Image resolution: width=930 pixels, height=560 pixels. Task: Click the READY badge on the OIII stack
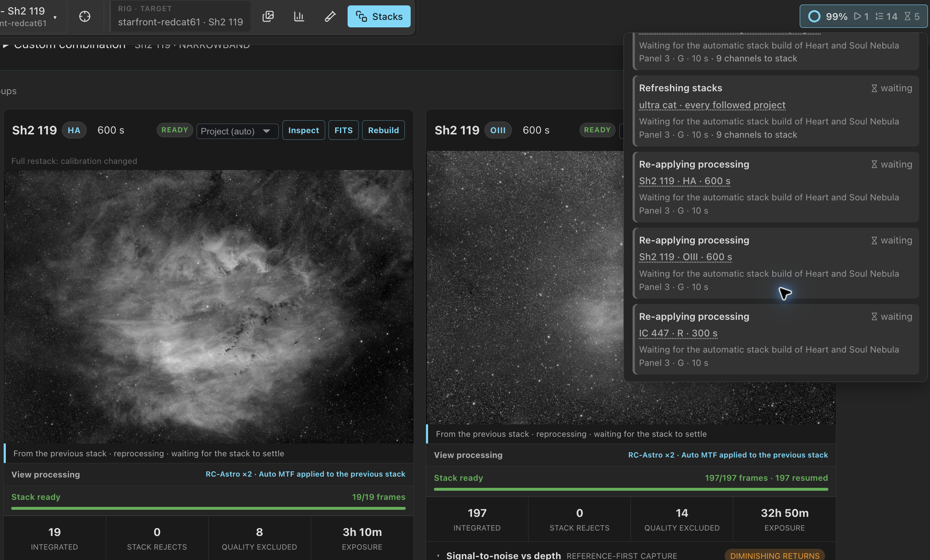pos(597,130)
